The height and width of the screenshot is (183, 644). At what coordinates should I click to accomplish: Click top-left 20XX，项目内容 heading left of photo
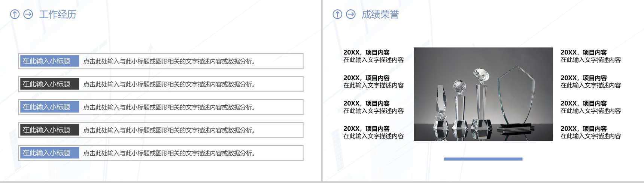(x=367, y=53)
